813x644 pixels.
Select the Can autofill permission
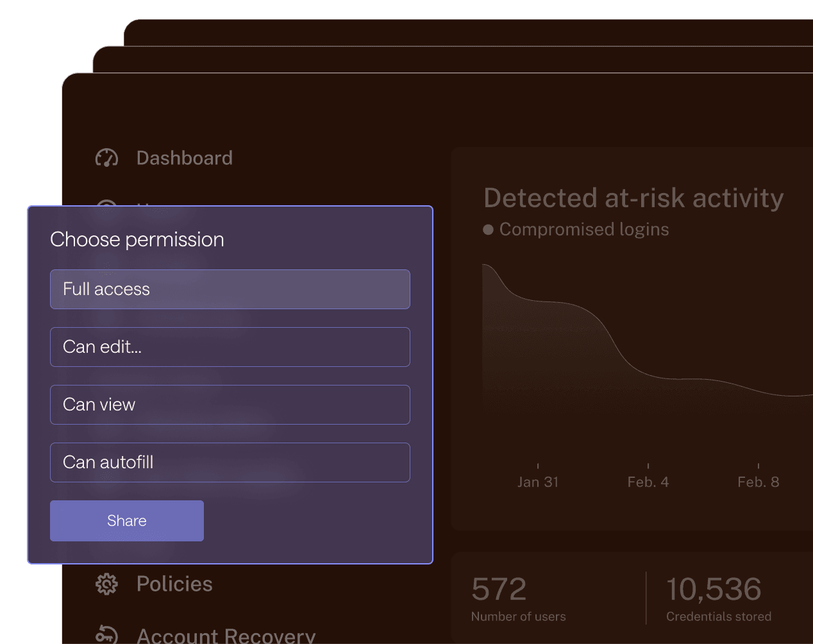(x=230, y=462)
